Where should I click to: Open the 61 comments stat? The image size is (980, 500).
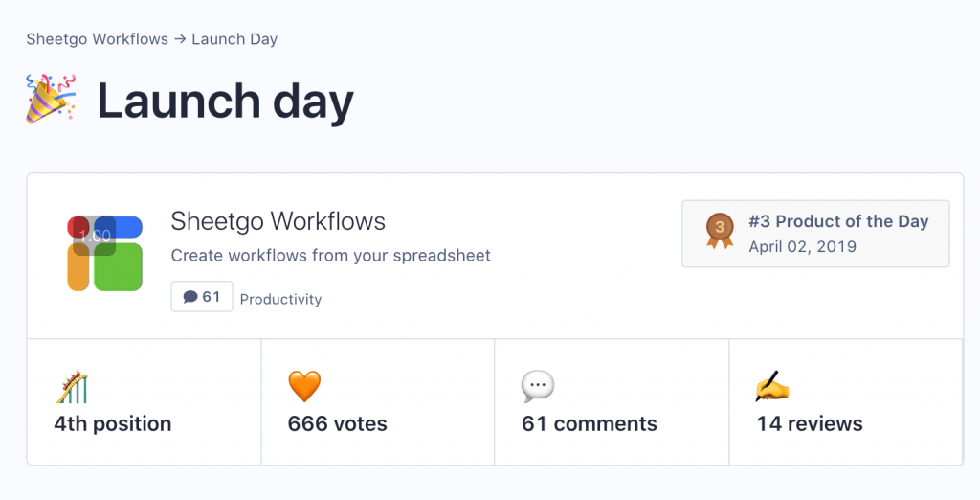pos(590,423)
